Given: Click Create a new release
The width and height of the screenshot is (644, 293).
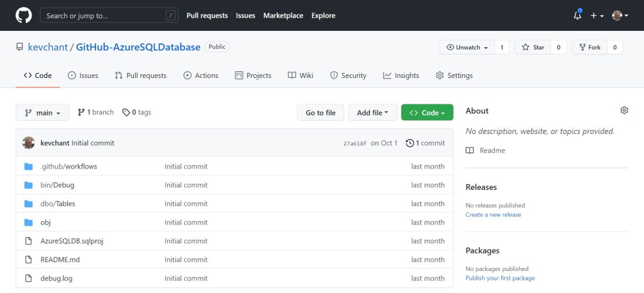Looking at the screenshot, I should 493,214.
